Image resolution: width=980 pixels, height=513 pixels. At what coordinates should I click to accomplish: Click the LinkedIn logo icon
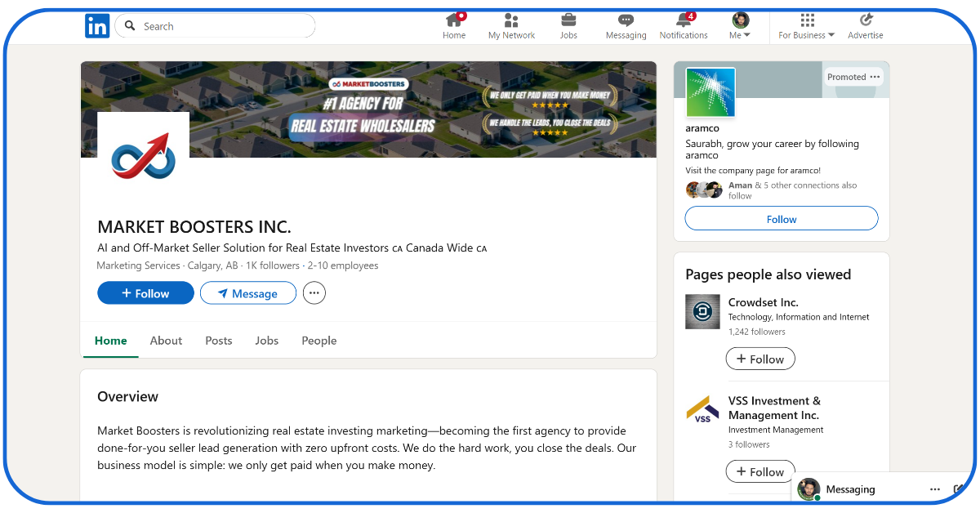point(97,26)
